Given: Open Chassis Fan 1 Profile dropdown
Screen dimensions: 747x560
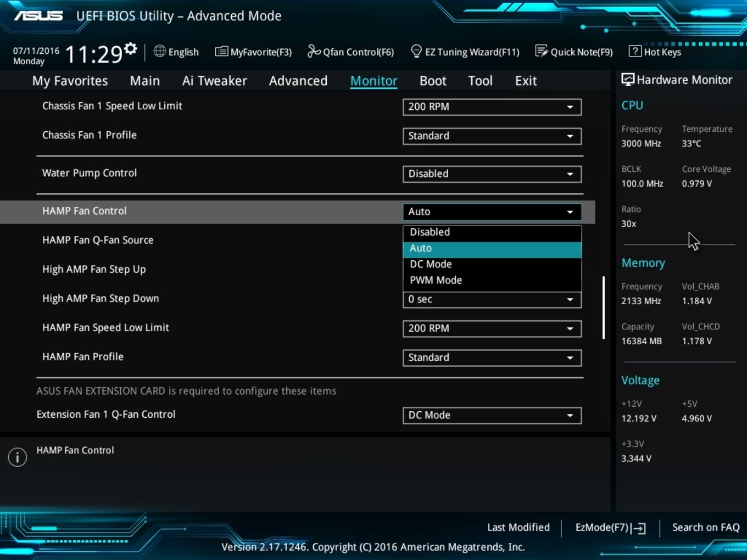Looking at the screenshot, I should pos(492,136).
